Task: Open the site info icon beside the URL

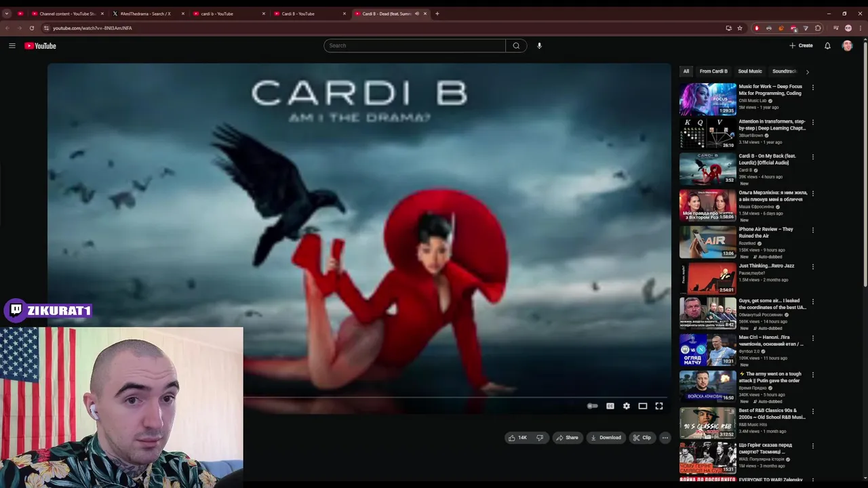Action: (x=46, y=28)
